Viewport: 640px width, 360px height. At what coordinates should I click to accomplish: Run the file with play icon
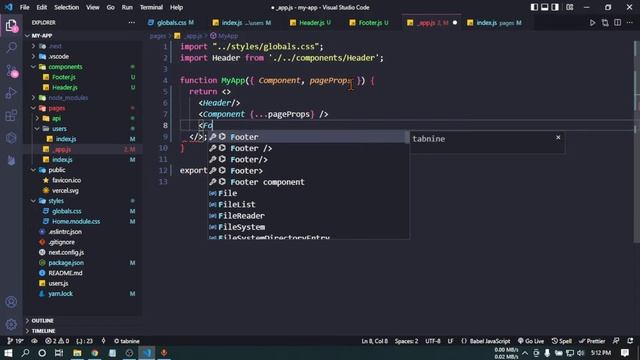[592, 23]
